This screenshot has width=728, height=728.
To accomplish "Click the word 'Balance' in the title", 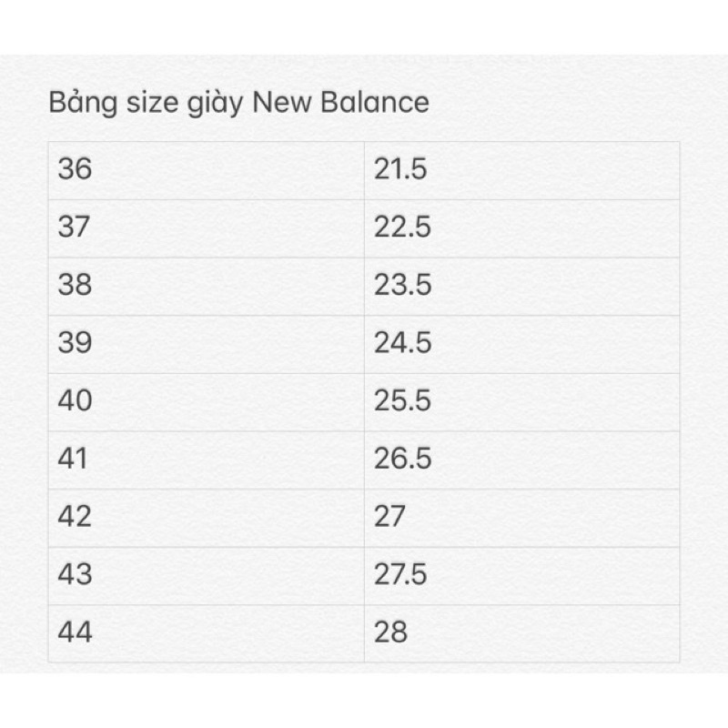I will pyautogui.click(x=375, y=102).
